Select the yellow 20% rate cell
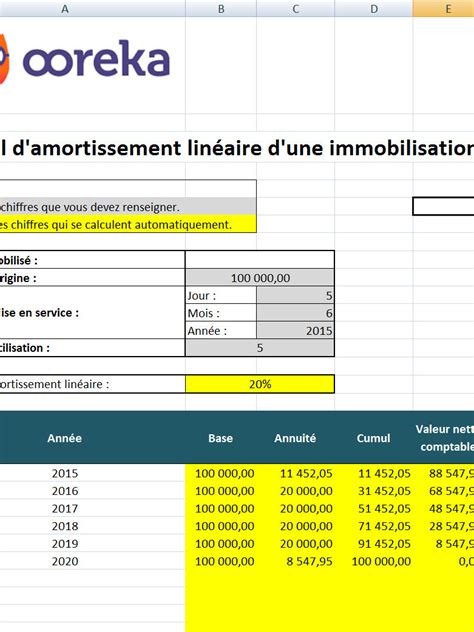Viewport: 474px width, 632px height. pyautogui.click(x=260, y=384)
